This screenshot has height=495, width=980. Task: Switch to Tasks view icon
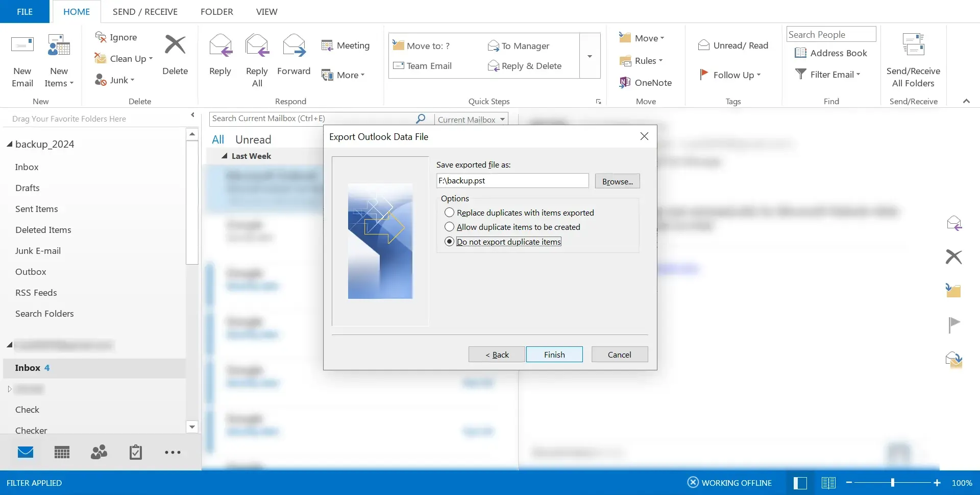(x=136, y=452)
